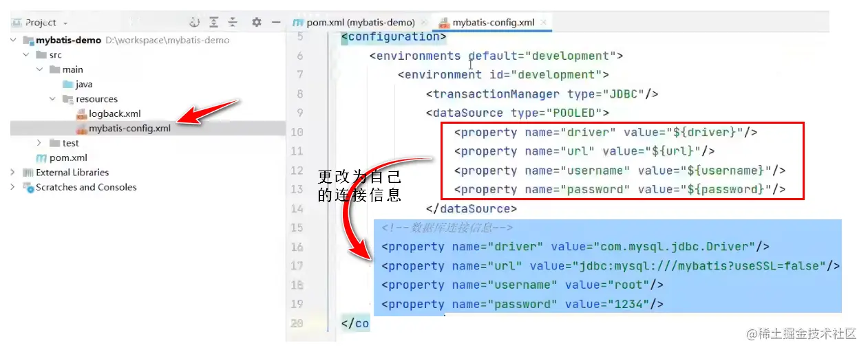
Task: Select External Libraries node
Action: (x=72, y=173)
